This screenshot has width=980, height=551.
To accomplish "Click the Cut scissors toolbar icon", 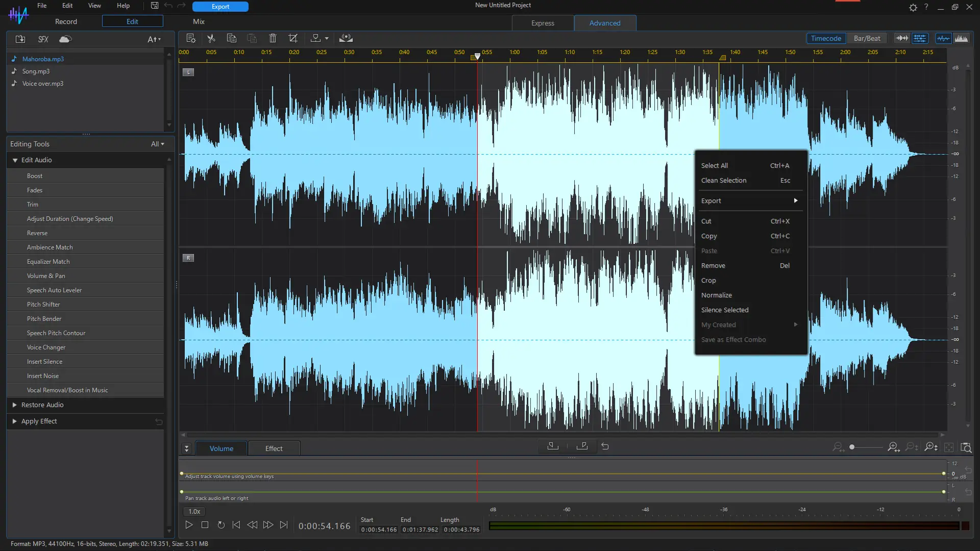I will (x=211, y=38).
